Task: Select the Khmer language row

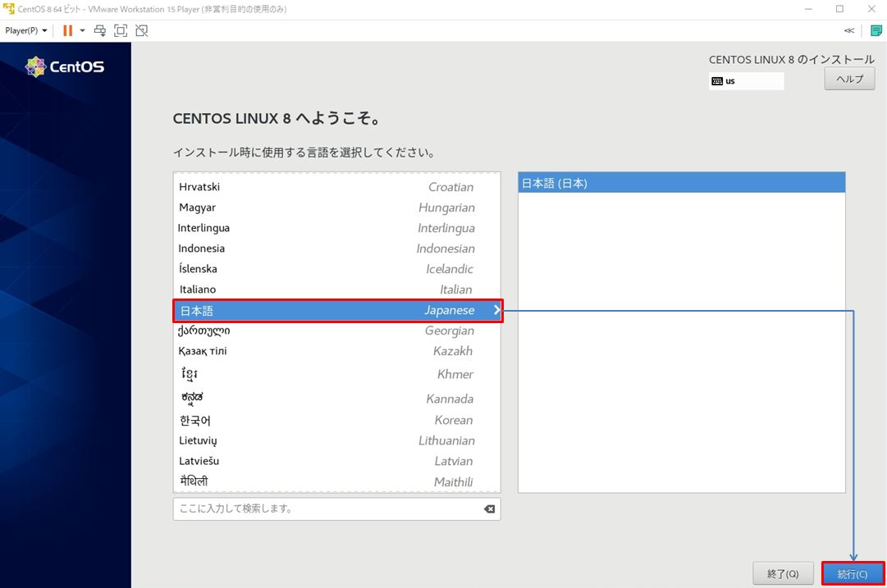Action: coord(336,374)
